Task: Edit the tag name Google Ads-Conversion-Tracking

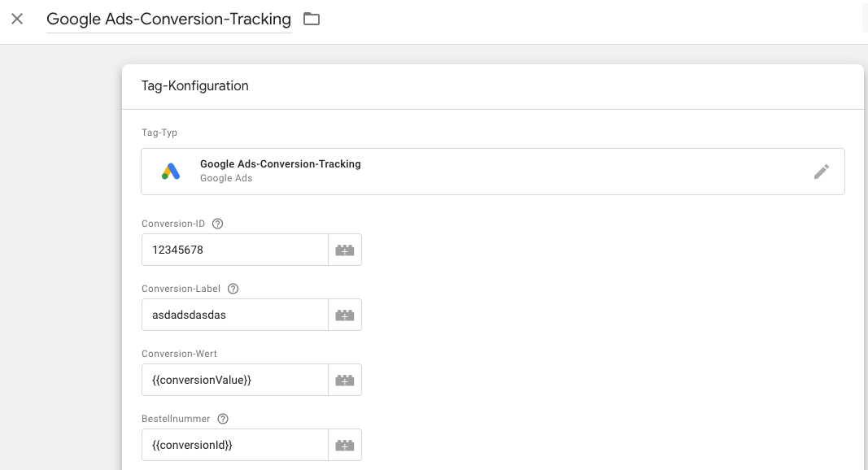Action: pyautogui.click(x=169, y=20)
